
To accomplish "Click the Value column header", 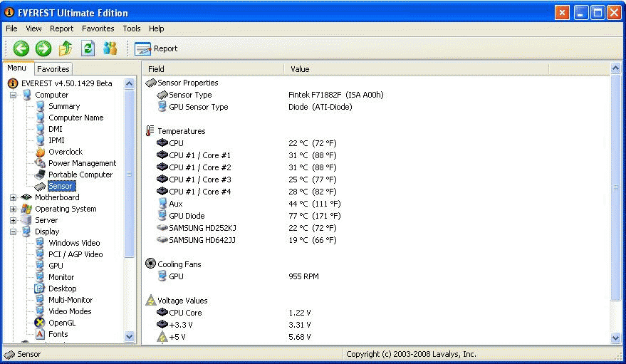I will point(417,69).
